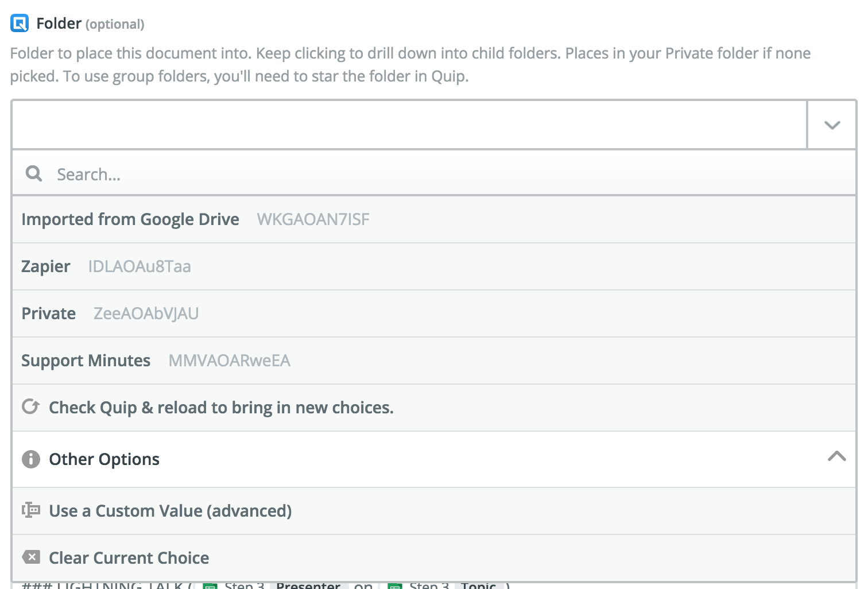Click the clear backspace icon
The image size is (868, 589).
pyautogui.click(x=31, y=557)
